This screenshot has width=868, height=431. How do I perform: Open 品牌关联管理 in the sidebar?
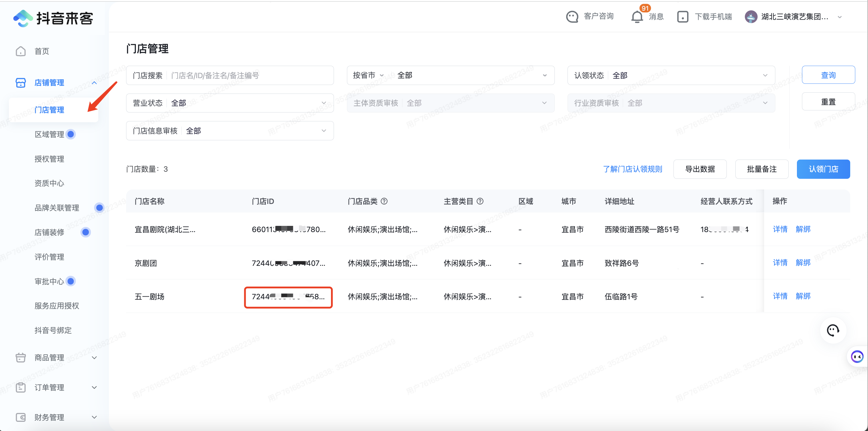click(x=57, y=208)
